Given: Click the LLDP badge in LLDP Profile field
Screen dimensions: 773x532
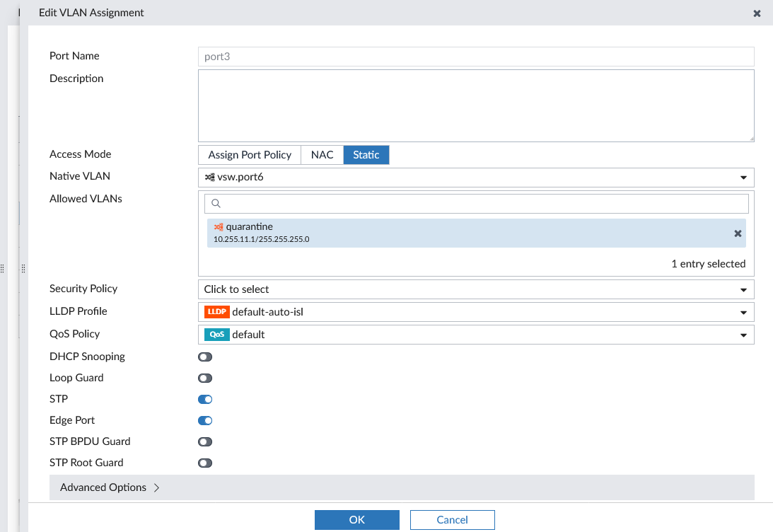Looking at the screenshot, I should coord(216,311).
